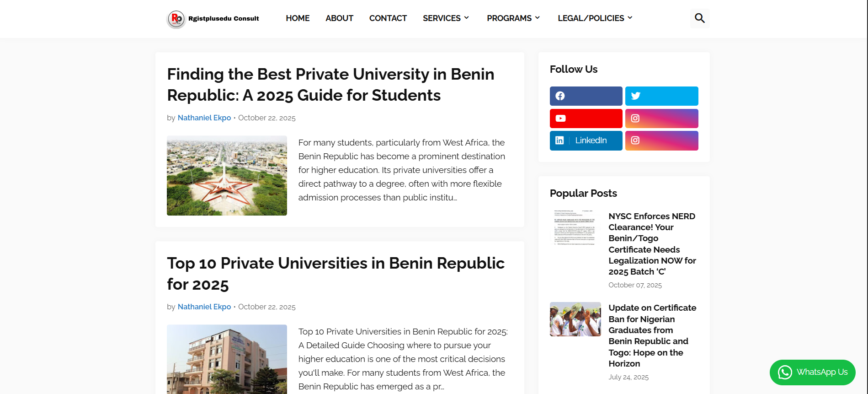Click the top-row Instagram follow button
868x394 pixels.
[x=661, y=119]
